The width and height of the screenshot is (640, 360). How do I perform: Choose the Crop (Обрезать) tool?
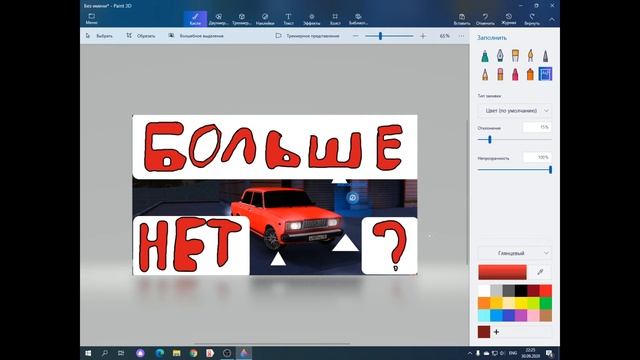pyautogui.click(x=140, y=36)
